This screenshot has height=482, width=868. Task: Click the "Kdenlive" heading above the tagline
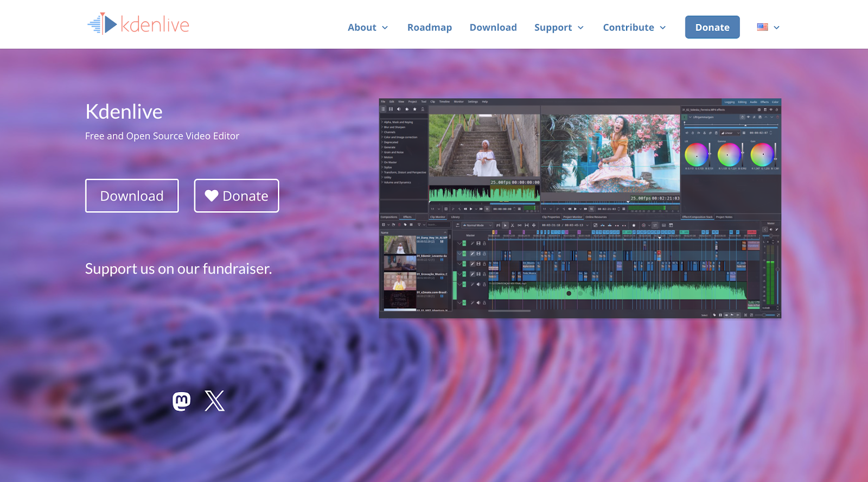tap(124, 111)
